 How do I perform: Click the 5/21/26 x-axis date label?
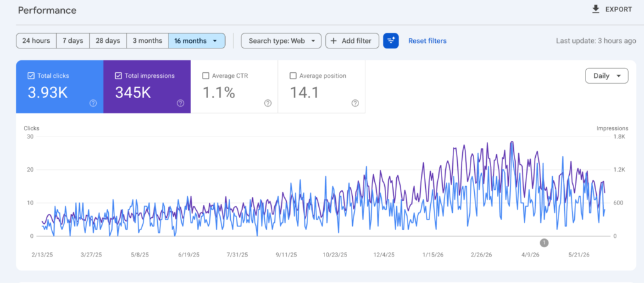tap(579, 255)
